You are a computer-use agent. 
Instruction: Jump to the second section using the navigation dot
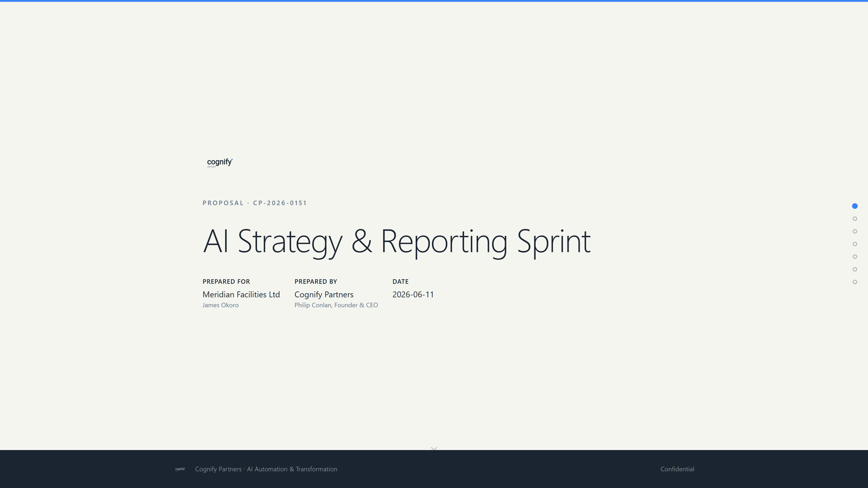tap(855, 219)
